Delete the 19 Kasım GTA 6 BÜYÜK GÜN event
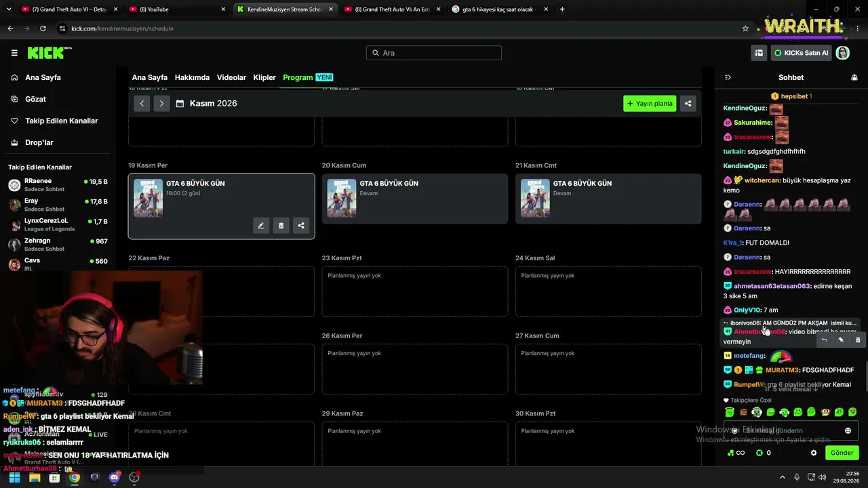The height and width of the screenshot is (488, 868). pyautogui.click(x=281, y=226)
